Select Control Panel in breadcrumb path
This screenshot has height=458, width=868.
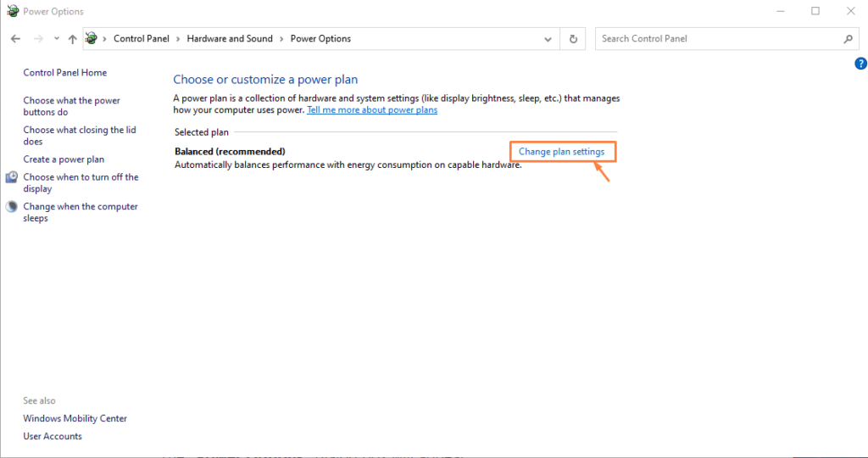click(141, 39)
